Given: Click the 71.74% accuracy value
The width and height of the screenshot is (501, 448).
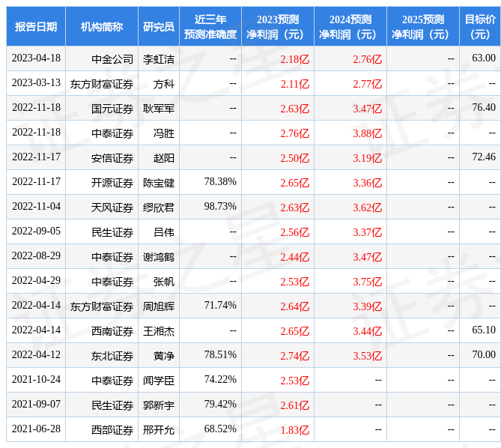Looking at the screenshot, I should click(220, 305).
